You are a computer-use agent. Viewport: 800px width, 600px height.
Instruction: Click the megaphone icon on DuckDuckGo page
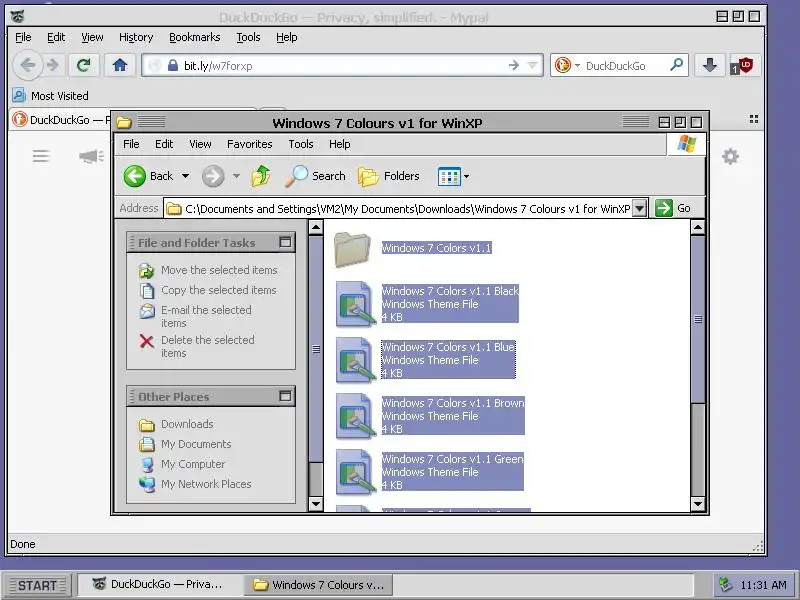point(91,156)
